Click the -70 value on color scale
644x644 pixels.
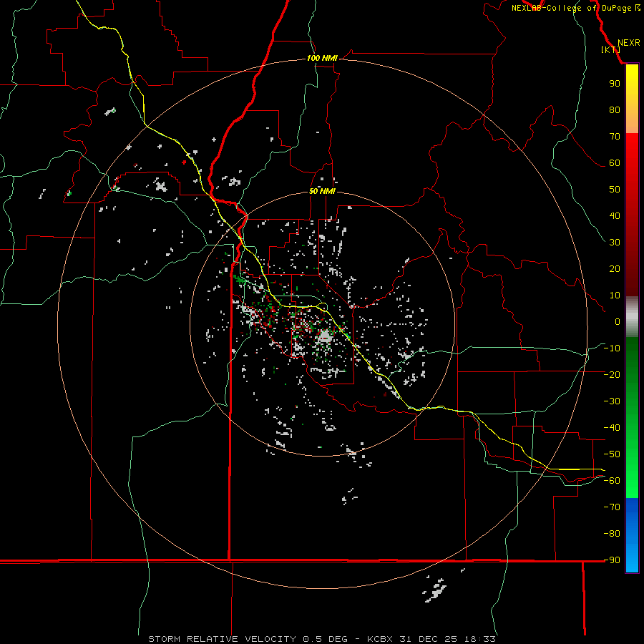(x=612, y=507)
